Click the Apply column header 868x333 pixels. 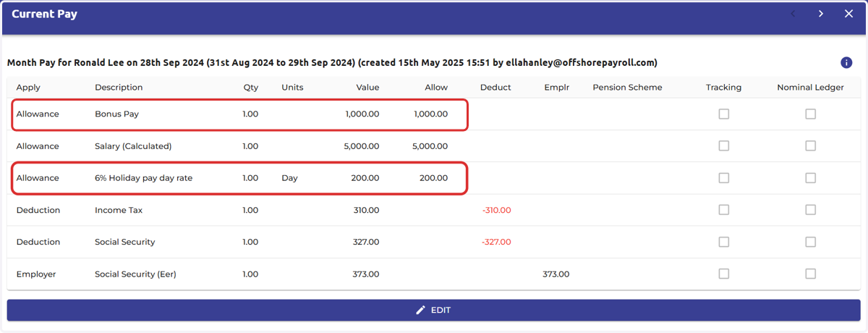click(28, 88)
